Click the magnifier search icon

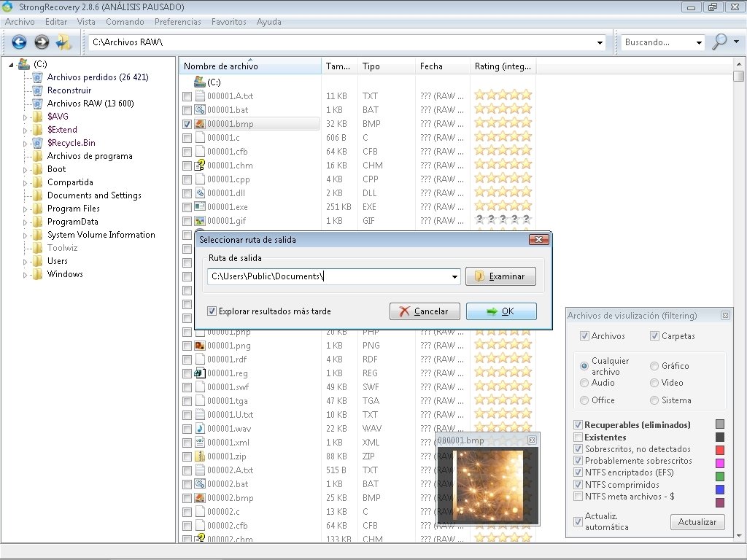719,42
